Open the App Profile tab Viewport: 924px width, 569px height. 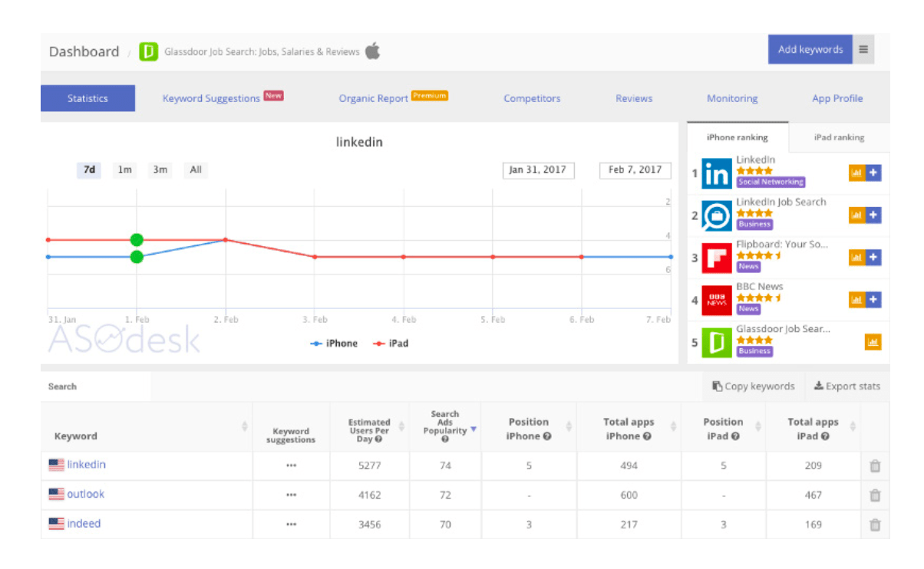coord(837,99)
